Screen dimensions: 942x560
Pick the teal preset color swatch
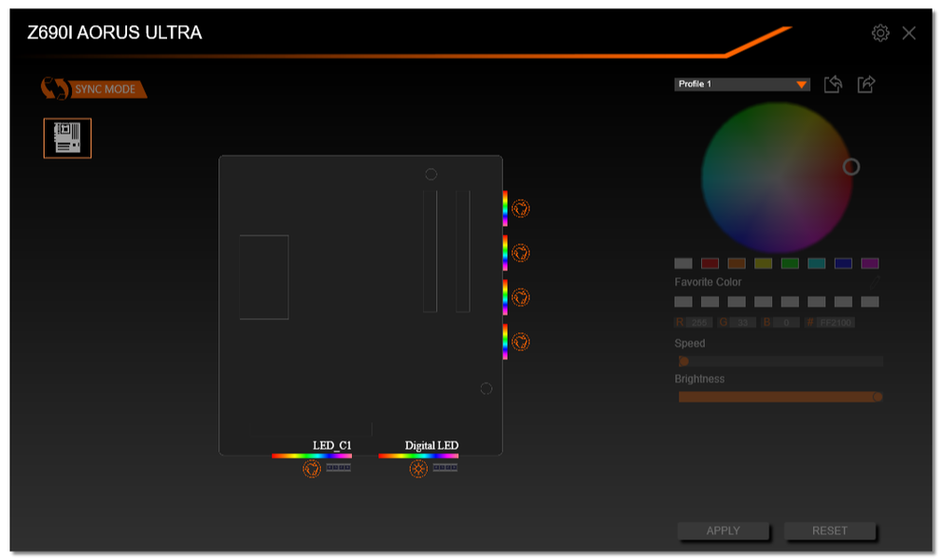point(817,263)
